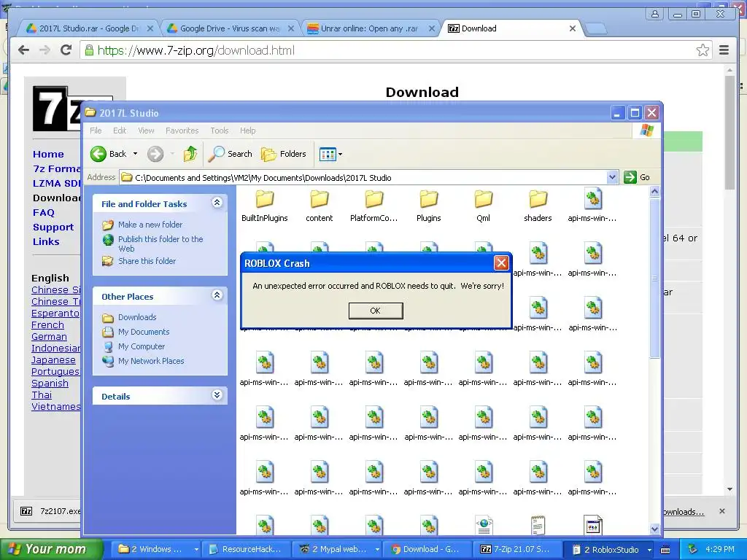747x560 pixels.
Task: Collapse the Other Places panel
Action: [x=217, y=295]
